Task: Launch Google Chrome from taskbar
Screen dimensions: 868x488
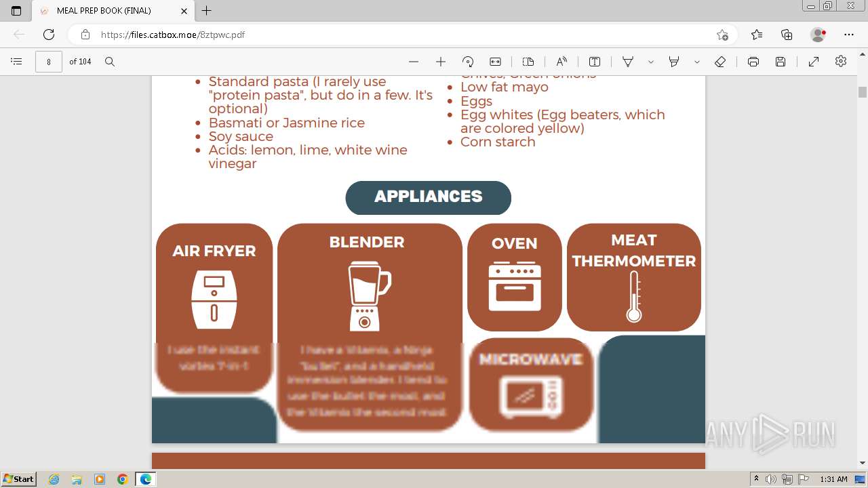Action: point(123,479)
